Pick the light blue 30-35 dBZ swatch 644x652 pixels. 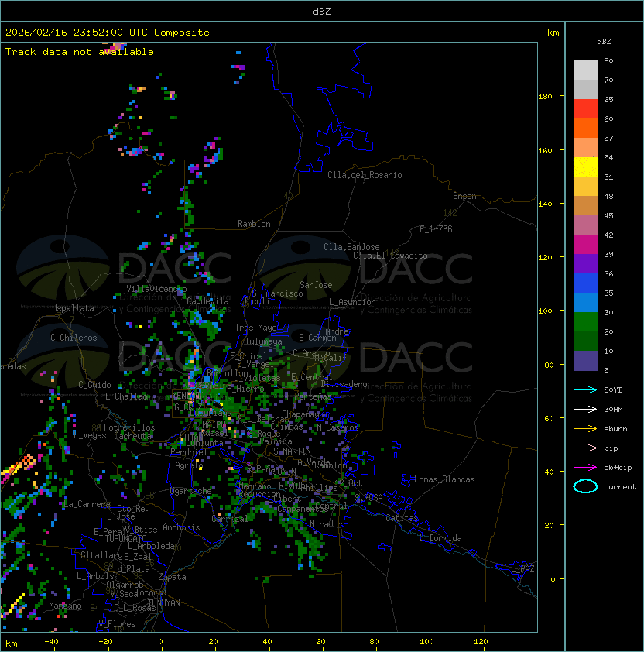[x=585, y=303]
